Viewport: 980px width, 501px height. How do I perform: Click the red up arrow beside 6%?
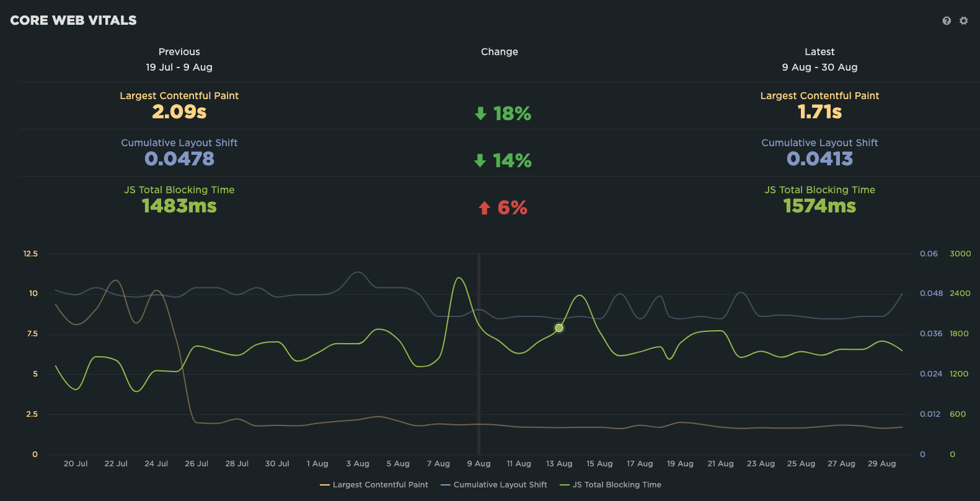click(484, 208)
